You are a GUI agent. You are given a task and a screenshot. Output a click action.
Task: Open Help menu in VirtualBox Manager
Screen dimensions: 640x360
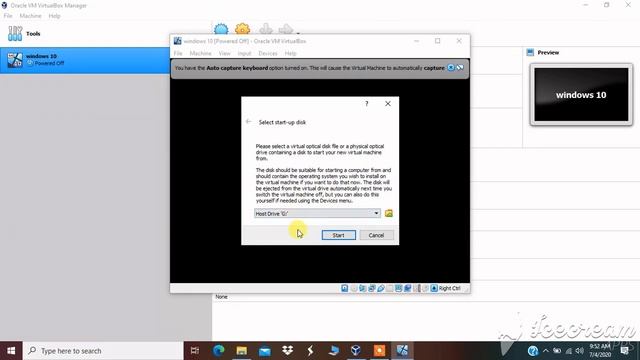pyautogui.click(x=54, y=16)
